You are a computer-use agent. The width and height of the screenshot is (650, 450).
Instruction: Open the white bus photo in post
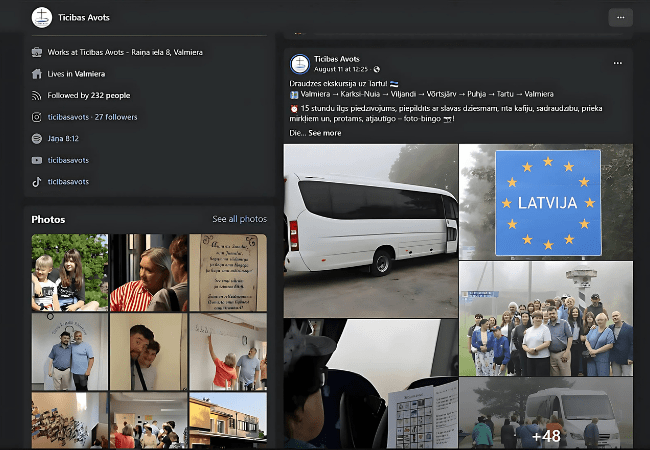coord(370,230)
